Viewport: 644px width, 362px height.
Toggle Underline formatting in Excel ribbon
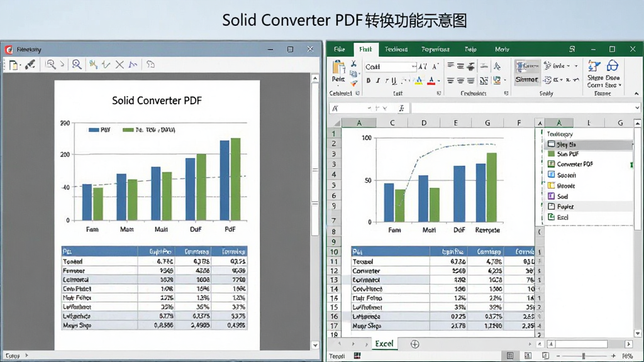pyautogui.click(x=394, y=81)
